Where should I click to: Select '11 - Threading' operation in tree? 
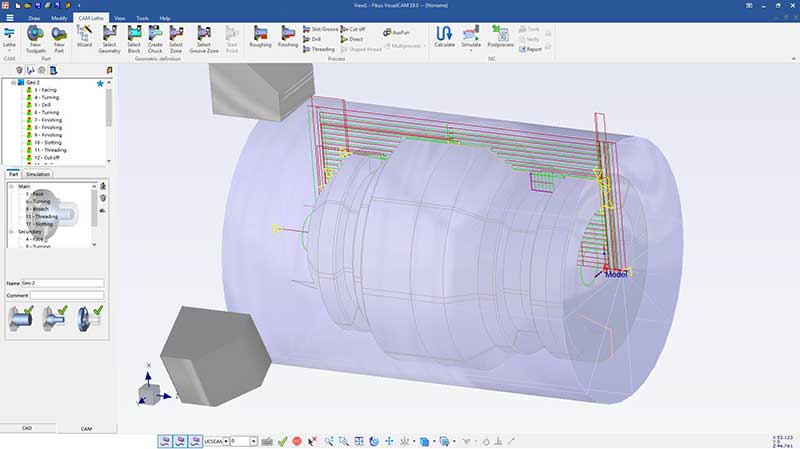[x=49, y=150]
